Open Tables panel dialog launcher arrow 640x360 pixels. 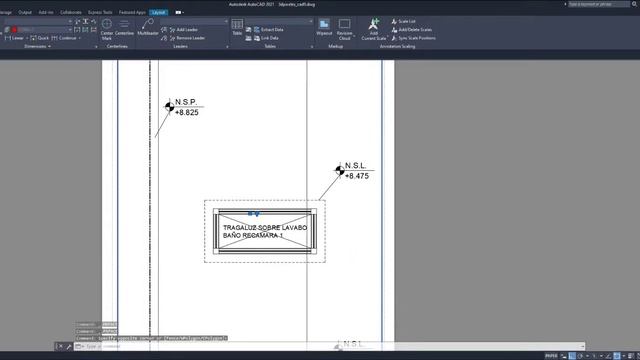click(x=312, y=47)
